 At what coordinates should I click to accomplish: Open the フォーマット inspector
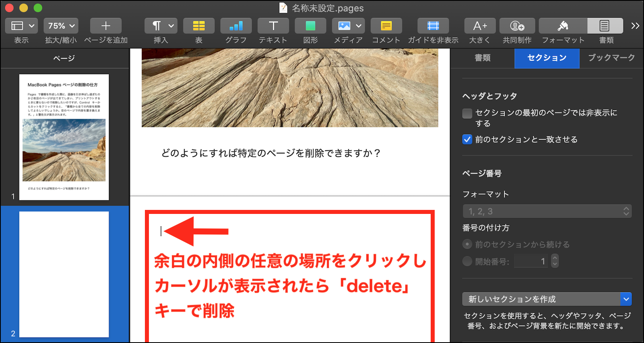click(563, 26)
